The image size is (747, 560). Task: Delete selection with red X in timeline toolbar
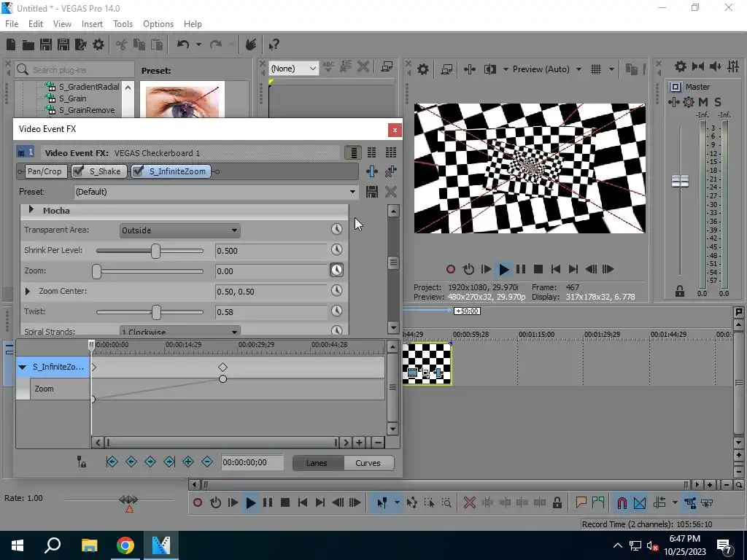pos(469,503)
